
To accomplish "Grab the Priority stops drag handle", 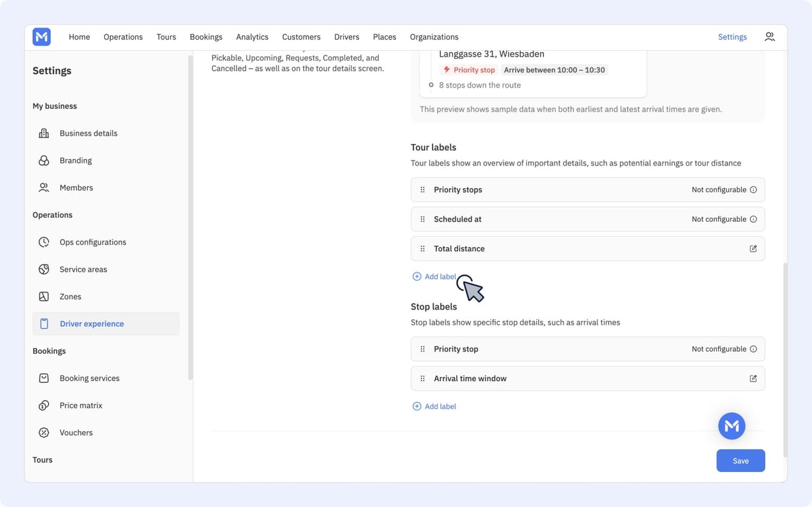I will point(423,189).
